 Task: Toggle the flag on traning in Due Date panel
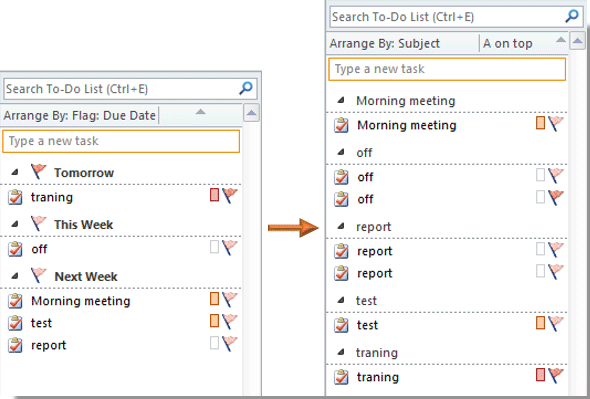tap(230, 196)
